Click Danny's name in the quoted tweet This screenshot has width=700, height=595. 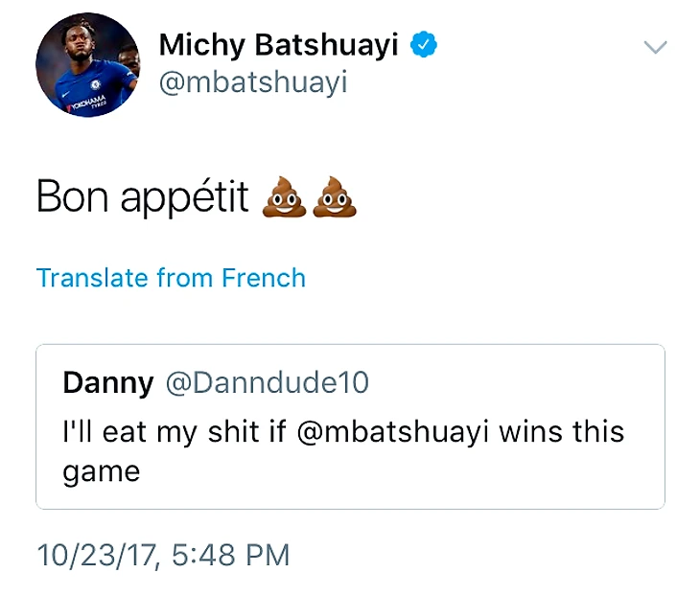(x=107, y=383)
